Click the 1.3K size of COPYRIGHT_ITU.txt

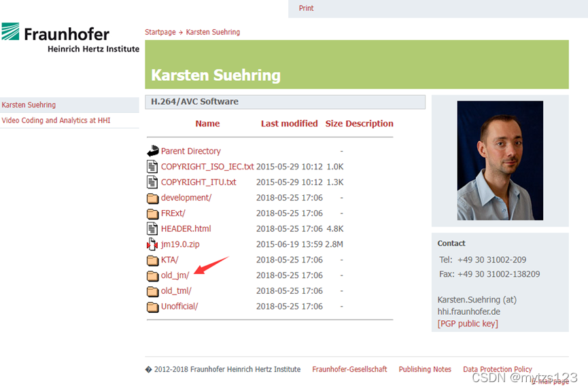click(335, 182)
